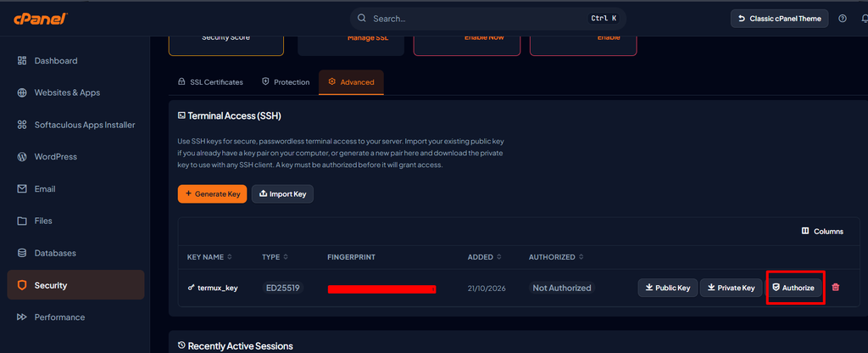Click the FINGERPRINT column header
Screen dimensions: 868x353
351,257
